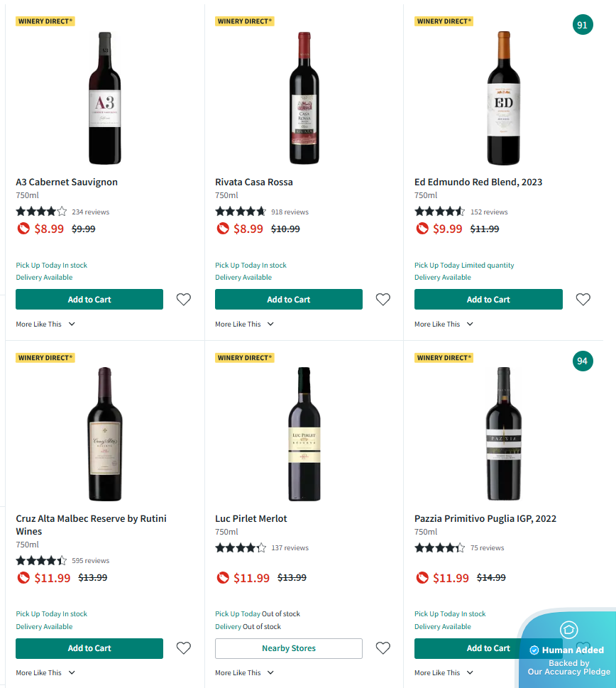Click the Human Added accuracy pledge badge
This screenshot has width=616, height=688.
pyautogui.click(x=568, y=650)
